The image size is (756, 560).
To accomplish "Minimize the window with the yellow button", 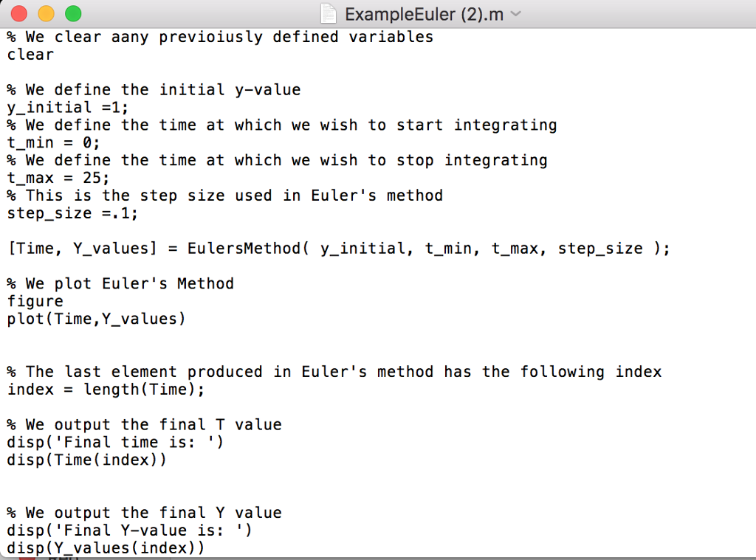I will coord(46,13).
